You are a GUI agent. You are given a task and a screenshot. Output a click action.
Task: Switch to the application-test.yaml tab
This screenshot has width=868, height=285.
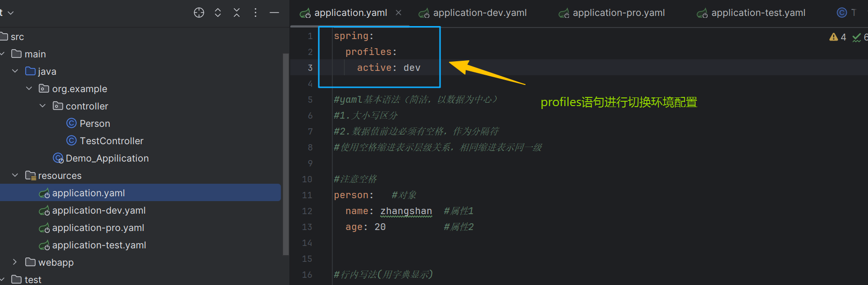point(758,13)
